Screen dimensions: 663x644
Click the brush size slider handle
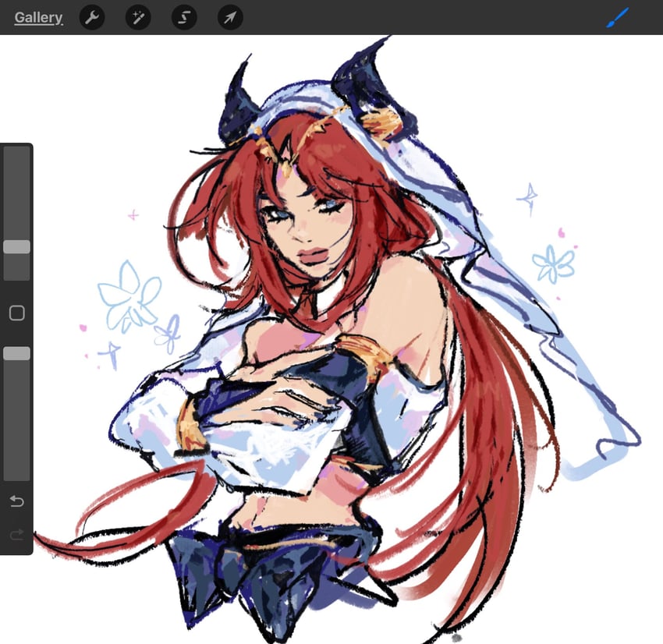pos(17,247)
